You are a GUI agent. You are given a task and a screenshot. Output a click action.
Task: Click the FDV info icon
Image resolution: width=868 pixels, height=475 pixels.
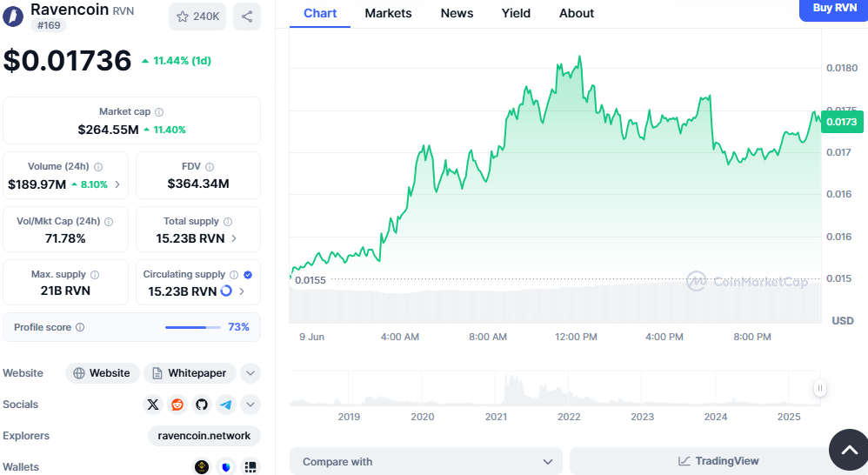(210, 167)
